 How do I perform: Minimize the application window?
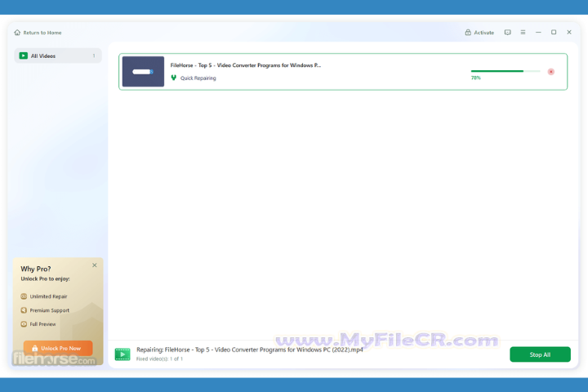[x=538, y=33]
